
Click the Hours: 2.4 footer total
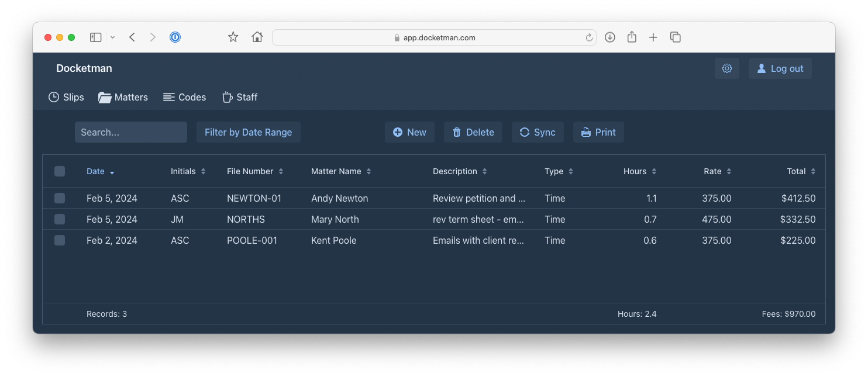[637, 314]
